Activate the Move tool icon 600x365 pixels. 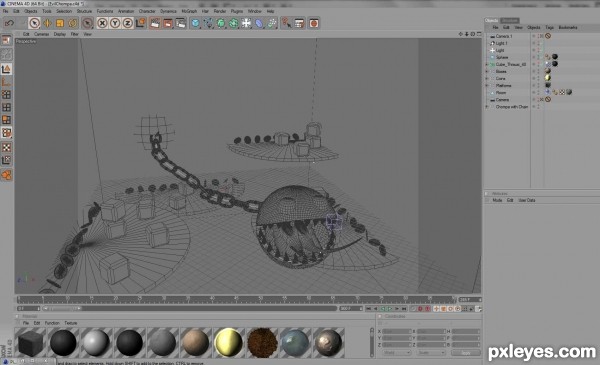click(47, 23)
